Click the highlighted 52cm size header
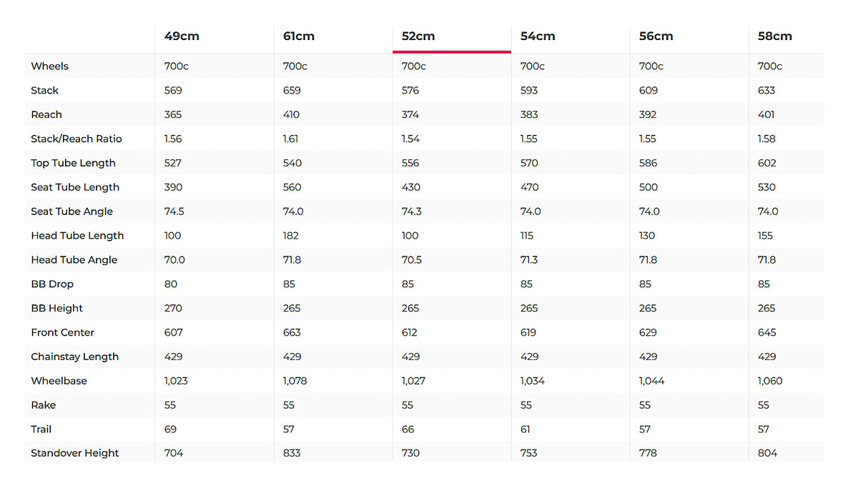 [x=418, y=36]
